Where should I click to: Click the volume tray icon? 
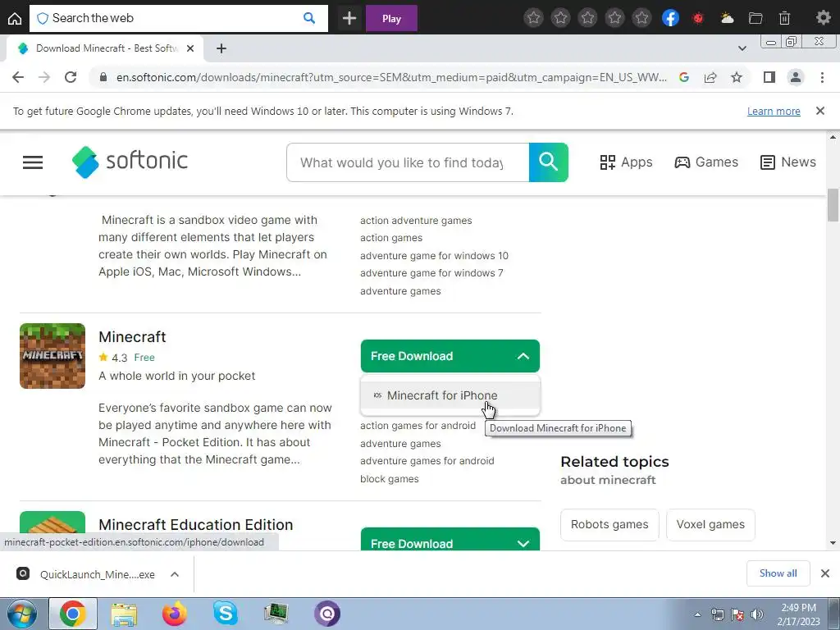[x=756, y=614]
